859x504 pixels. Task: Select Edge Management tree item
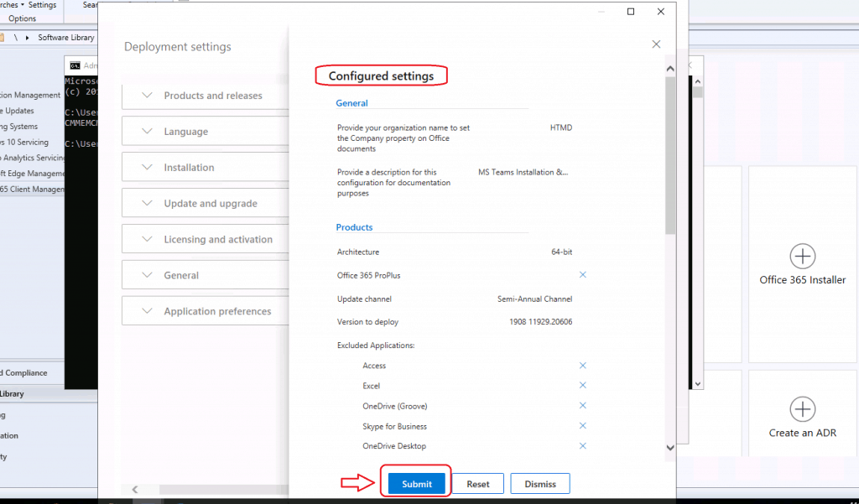click(x=33, y=173)
